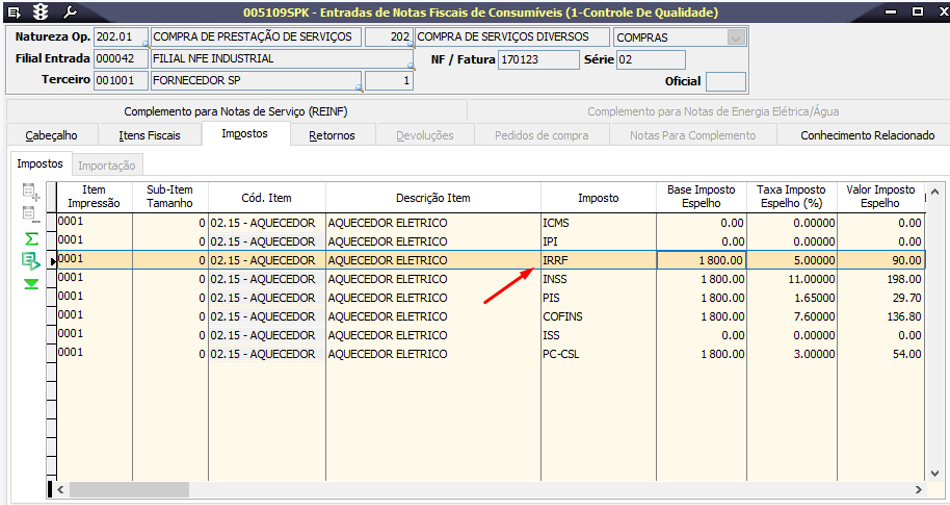Select the Retornos tab
This screenshot has width=950, height=505.
[331, 135]
